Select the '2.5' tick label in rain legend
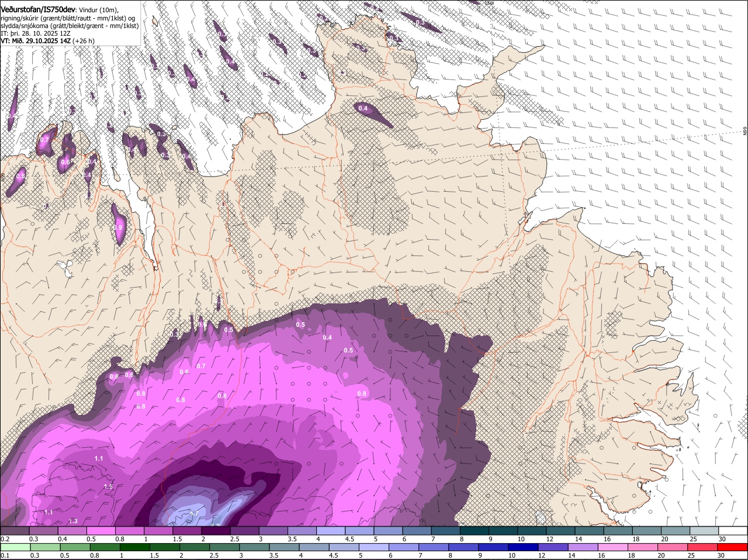 pos(216,555)
